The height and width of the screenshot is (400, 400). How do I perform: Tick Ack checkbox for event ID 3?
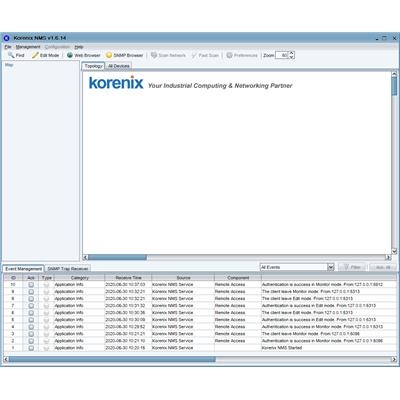click(31, 334)
